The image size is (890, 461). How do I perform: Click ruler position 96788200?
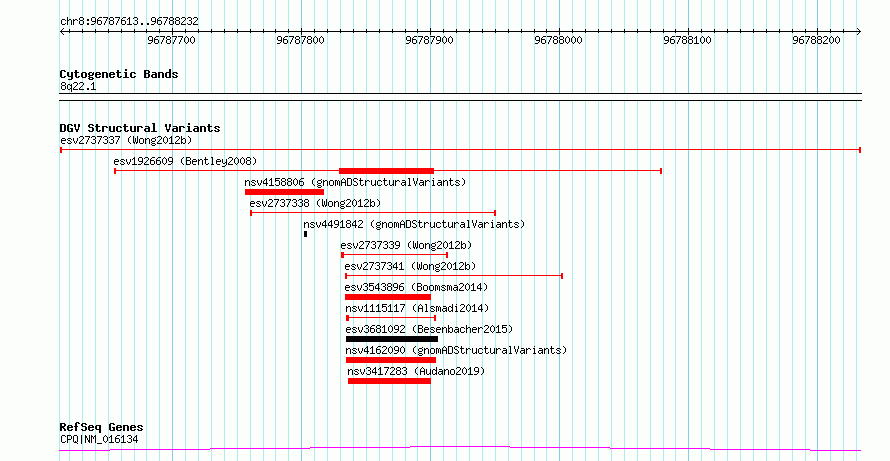[x=816, y=40]
